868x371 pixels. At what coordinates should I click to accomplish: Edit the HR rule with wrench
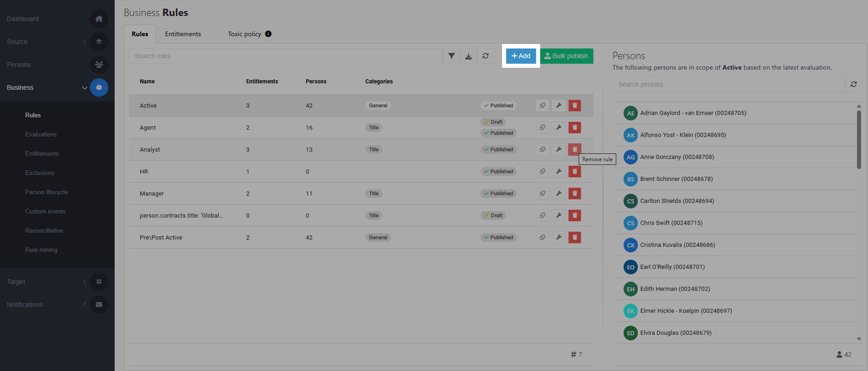[x=559, y=171]
